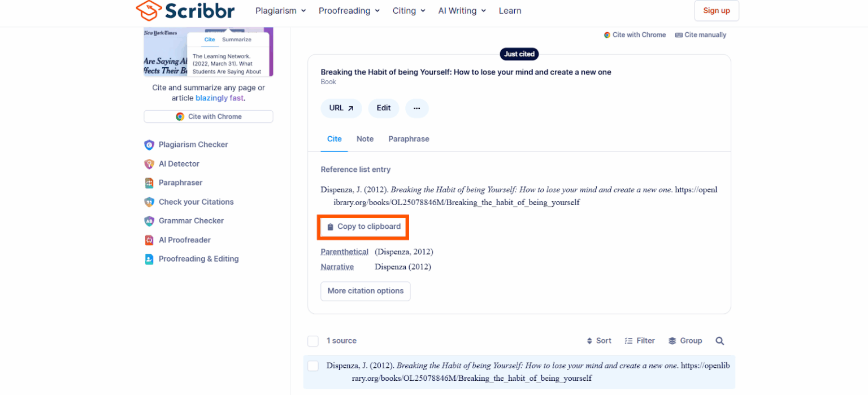This screenshot has height=395, width=868.
Task: Sort the source list
Action: click(598, 341)
